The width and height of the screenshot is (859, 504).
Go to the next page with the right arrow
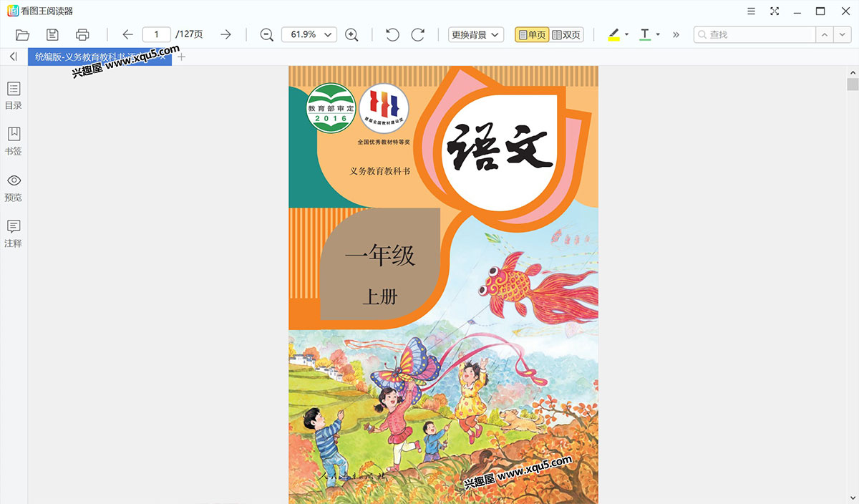pyautogui.click(x=225, y=34)
